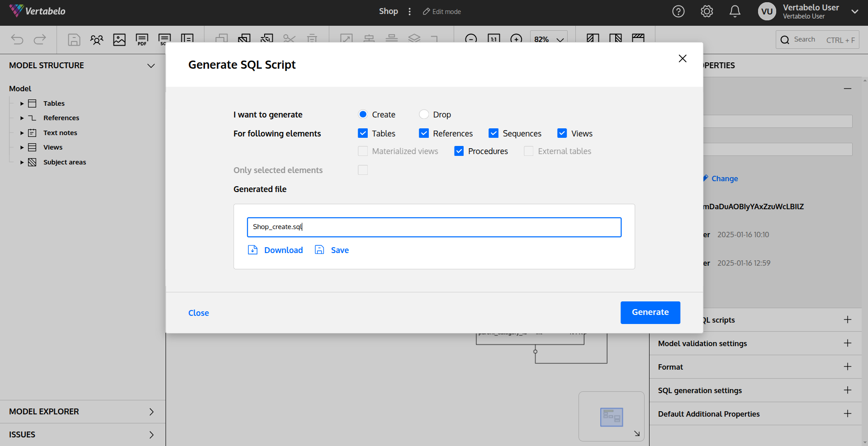The height and width of the screenshot is (446, 868).
Task: Click the Shop_create.sql filename field
Action: (434, 227)
